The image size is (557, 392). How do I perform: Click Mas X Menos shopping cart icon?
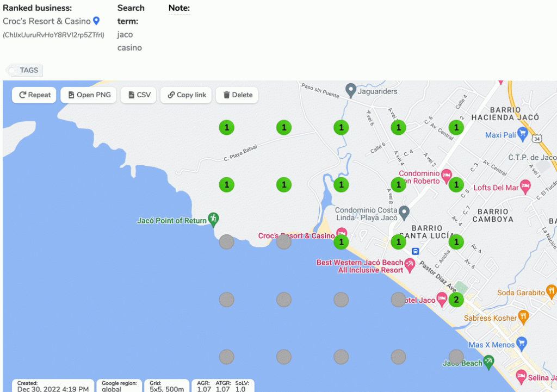(522, 343)
